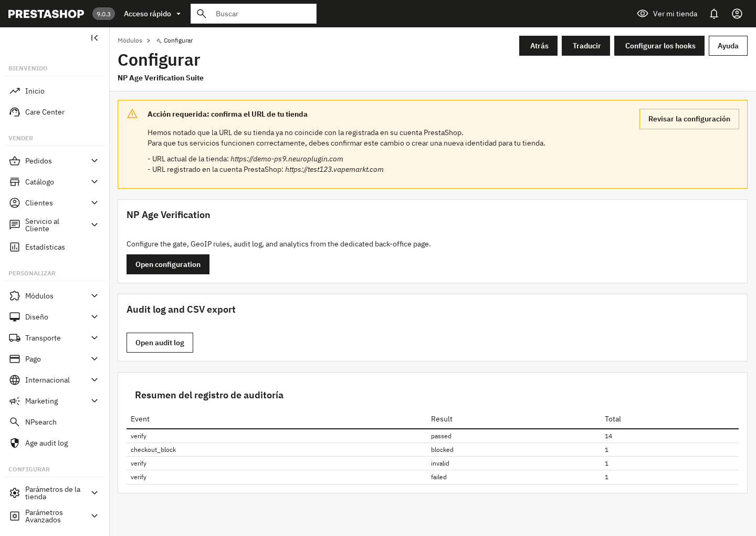Click the Ayuda button
The image size is (756, 536).
click(x=728, y=46)
